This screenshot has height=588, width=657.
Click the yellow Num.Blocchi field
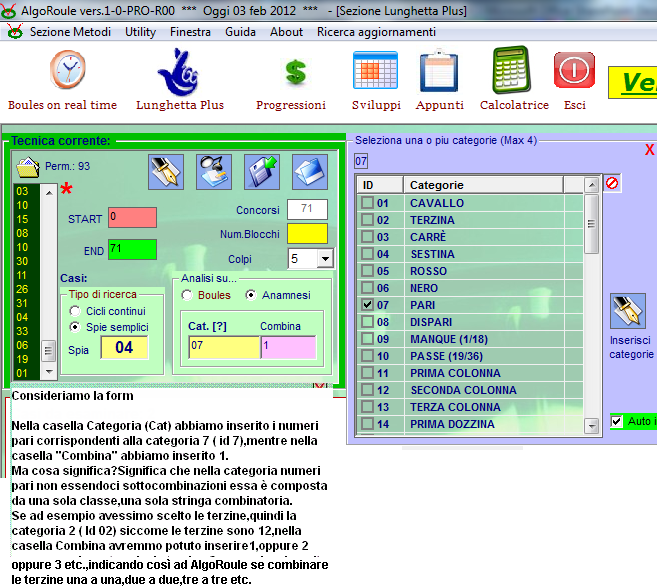pos(307,233)
